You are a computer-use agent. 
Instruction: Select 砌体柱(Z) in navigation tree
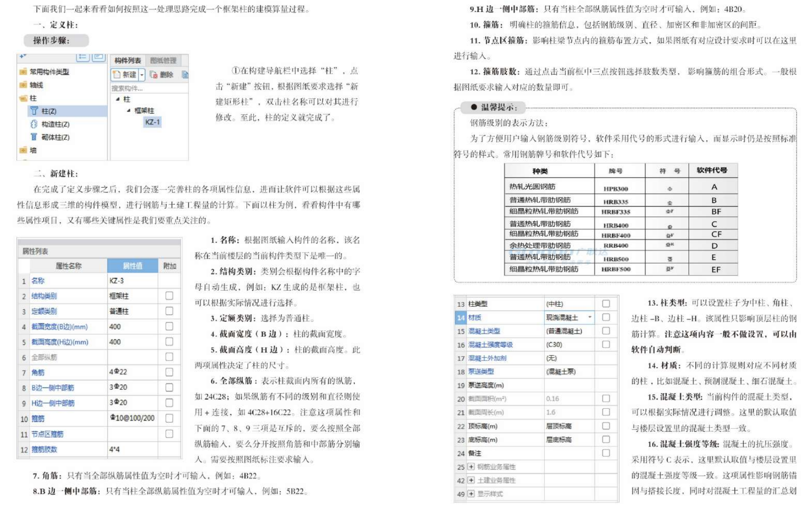pos(55,137)
